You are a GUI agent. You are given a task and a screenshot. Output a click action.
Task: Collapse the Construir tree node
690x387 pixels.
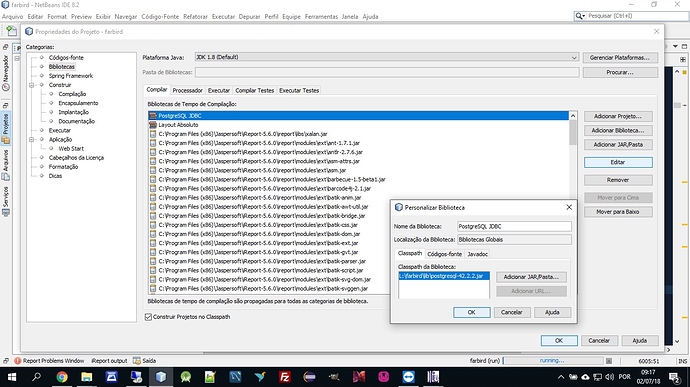coord(32,85)
